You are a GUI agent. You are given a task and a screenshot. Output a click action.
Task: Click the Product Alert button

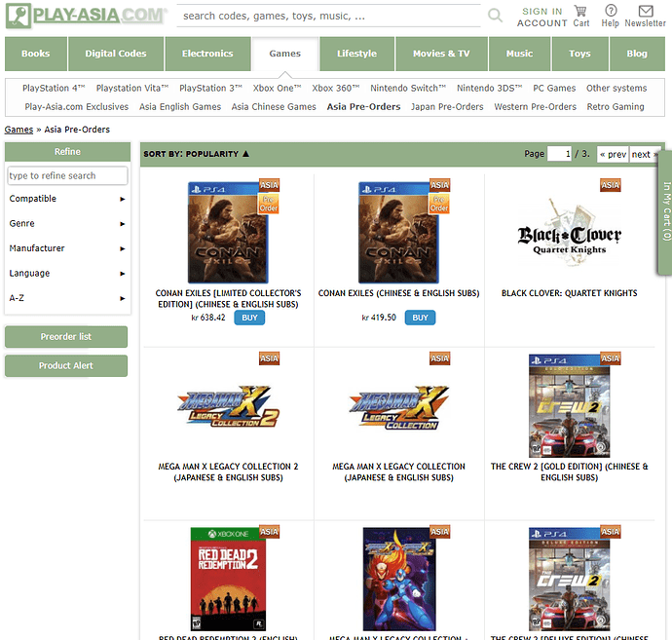tap(66, 366)
